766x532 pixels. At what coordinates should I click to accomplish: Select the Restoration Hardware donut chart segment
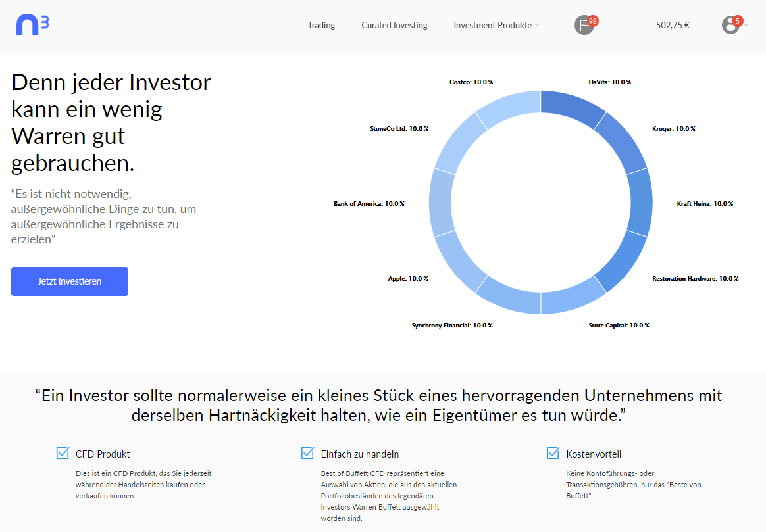[622, 264]
